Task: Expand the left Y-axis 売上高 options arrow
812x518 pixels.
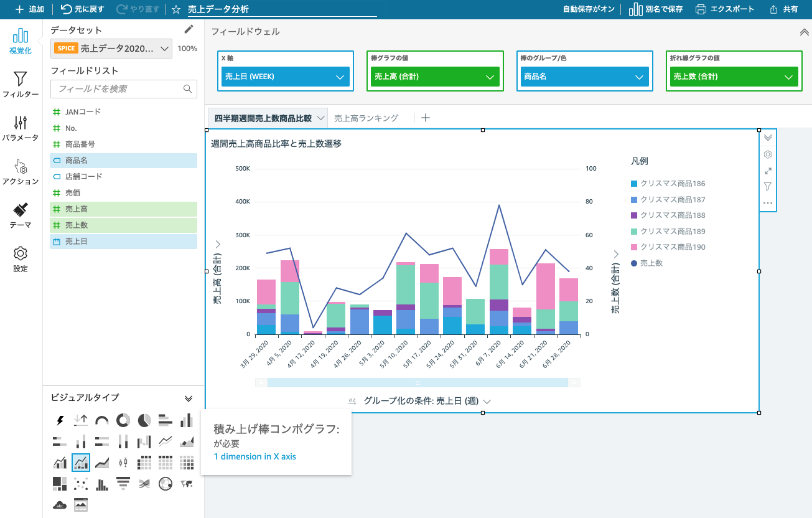Action: pos(218,244)
